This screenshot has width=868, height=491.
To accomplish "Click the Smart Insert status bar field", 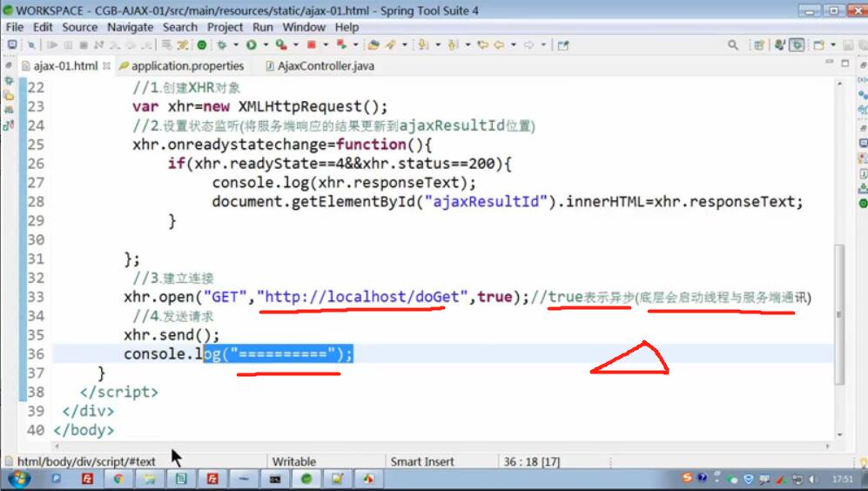I will point(422,461).
